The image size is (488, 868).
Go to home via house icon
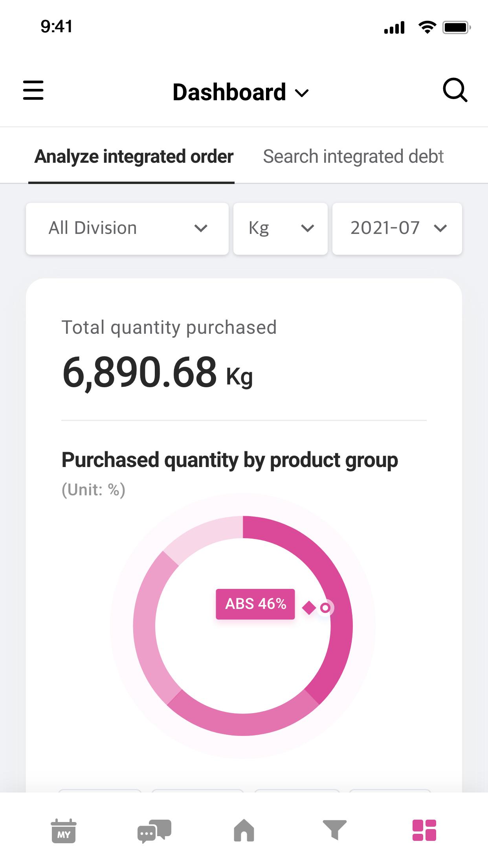click(244, 830)
